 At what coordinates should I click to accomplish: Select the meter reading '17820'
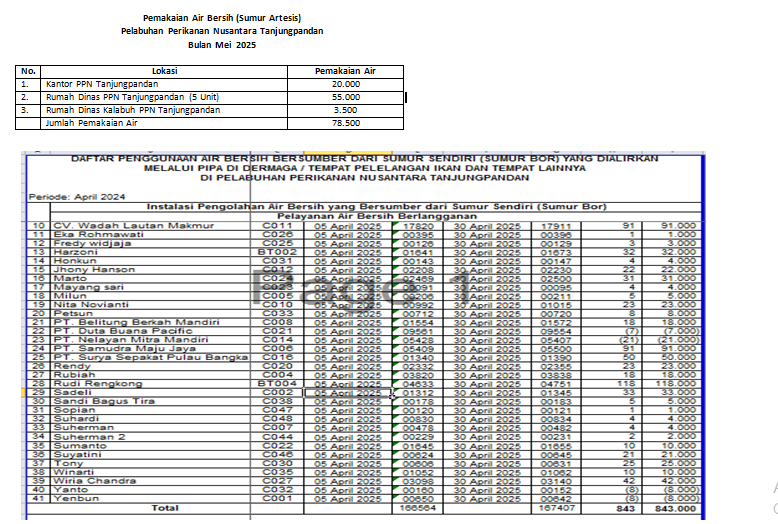(x=418, y=226)
